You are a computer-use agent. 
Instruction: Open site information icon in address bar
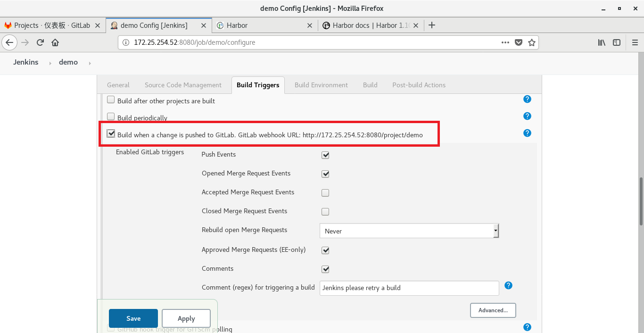pos(125,42)
